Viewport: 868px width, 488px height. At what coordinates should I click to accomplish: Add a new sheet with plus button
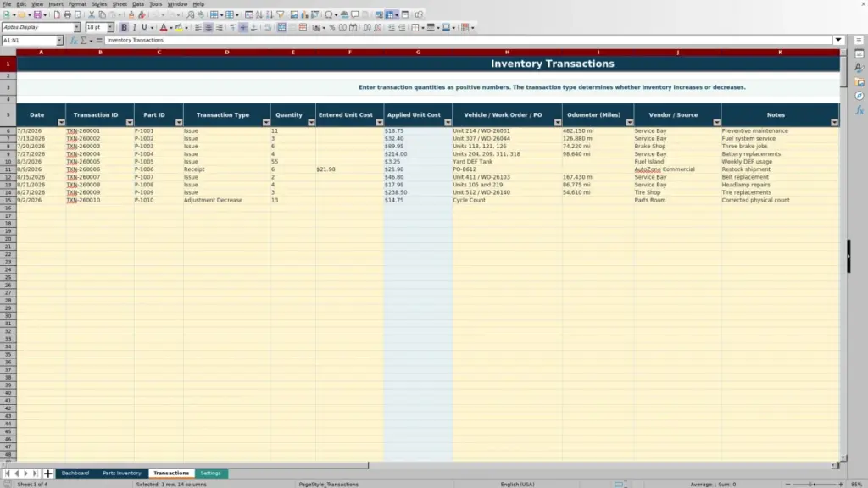[x=47, y=473]
